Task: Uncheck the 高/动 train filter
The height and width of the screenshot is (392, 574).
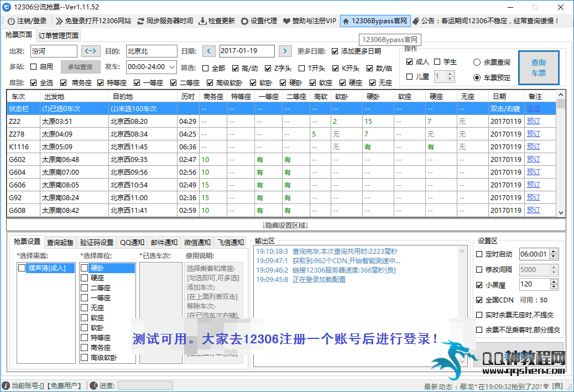Action: pos(236,69)
